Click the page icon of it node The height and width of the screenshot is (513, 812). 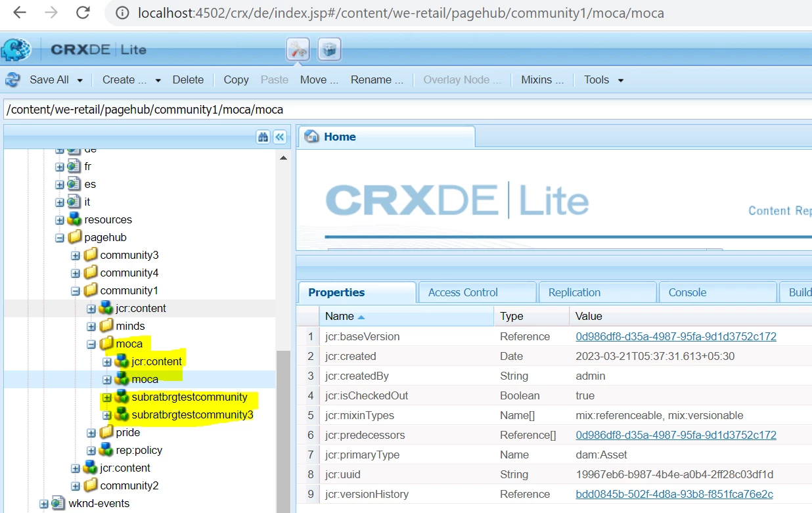74,202
